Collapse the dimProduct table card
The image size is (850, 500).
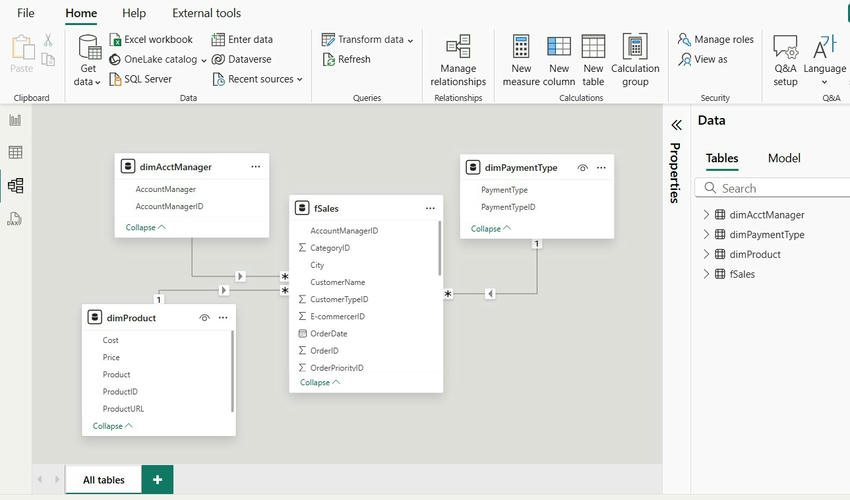click(112, 426)
